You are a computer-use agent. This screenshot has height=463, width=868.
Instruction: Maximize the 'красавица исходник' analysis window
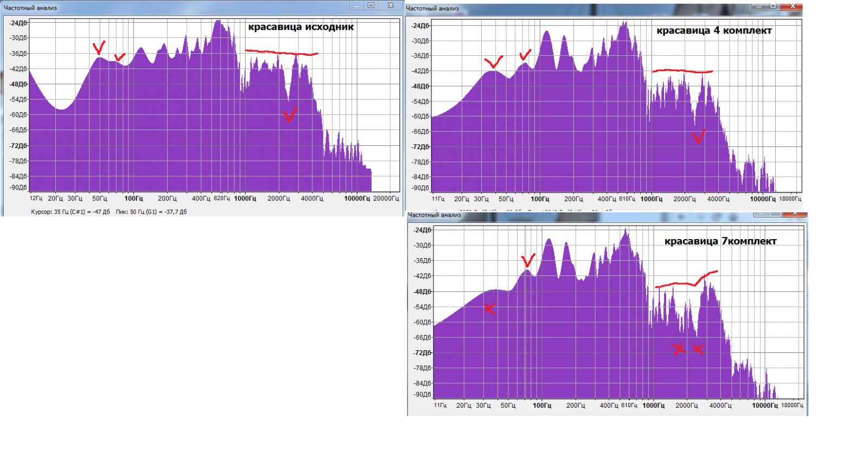[371, 5]
